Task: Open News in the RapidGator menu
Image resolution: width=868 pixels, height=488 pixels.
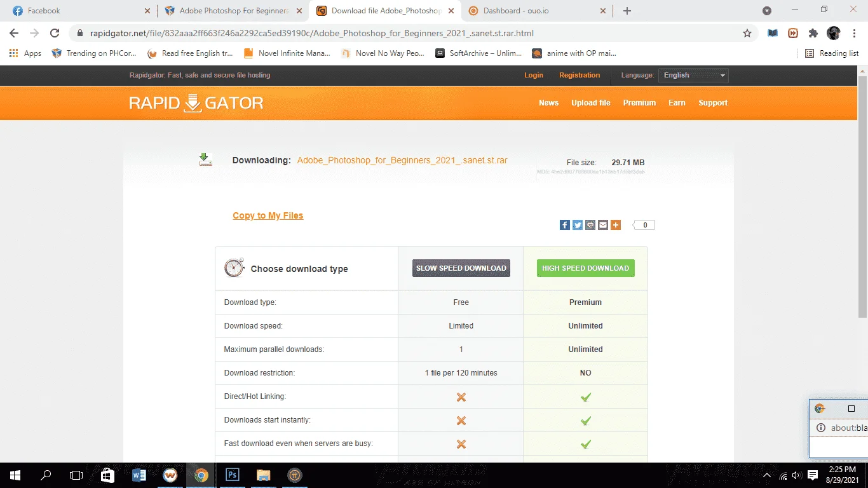Action: pos(548,103)
